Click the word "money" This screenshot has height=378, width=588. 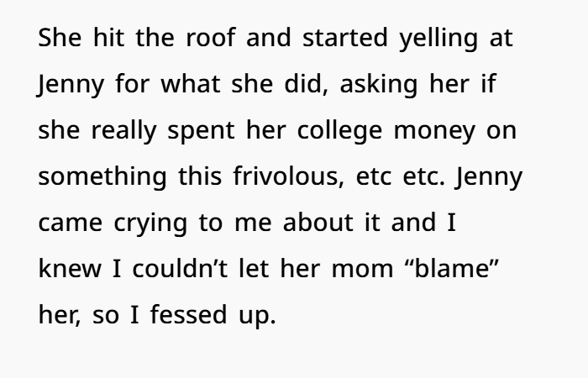click(x=473, y=132)
